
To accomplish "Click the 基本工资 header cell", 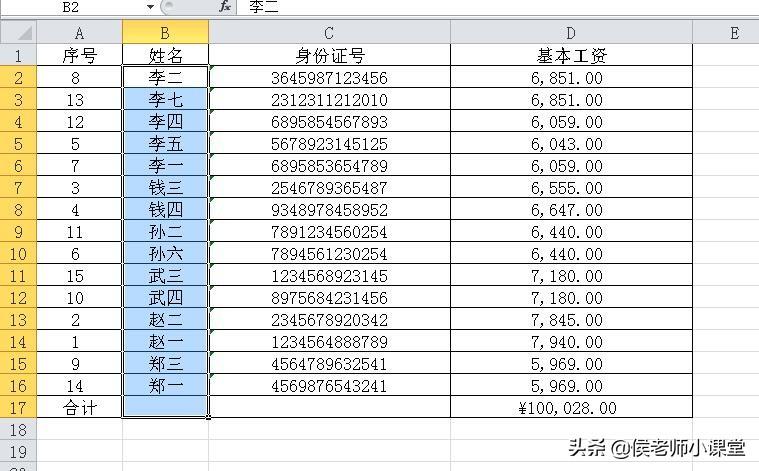I will tap(571, 55).
